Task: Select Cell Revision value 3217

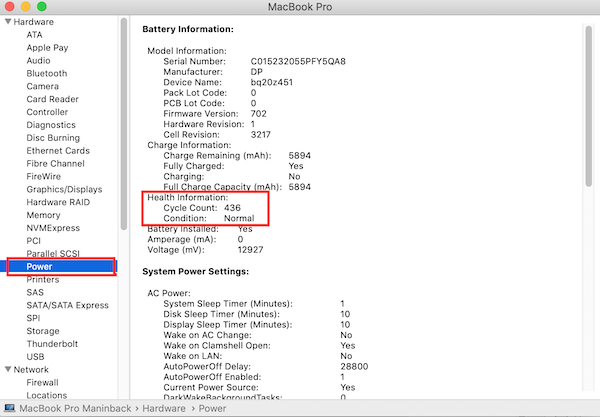Action: (261, 135)
